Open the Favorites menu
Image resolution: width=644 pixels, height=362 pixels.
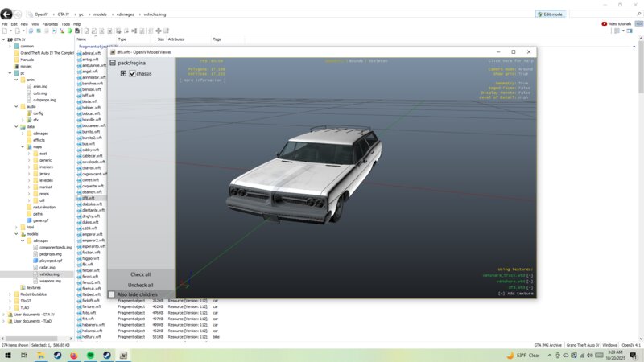tap(50, 23)
